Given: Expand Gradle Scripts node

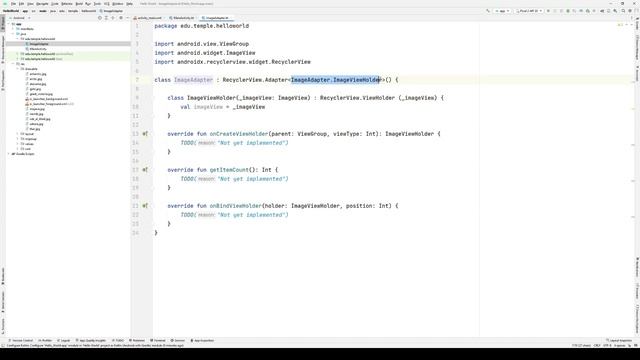Looking at the screenshot, I should (x=9, y=154).
